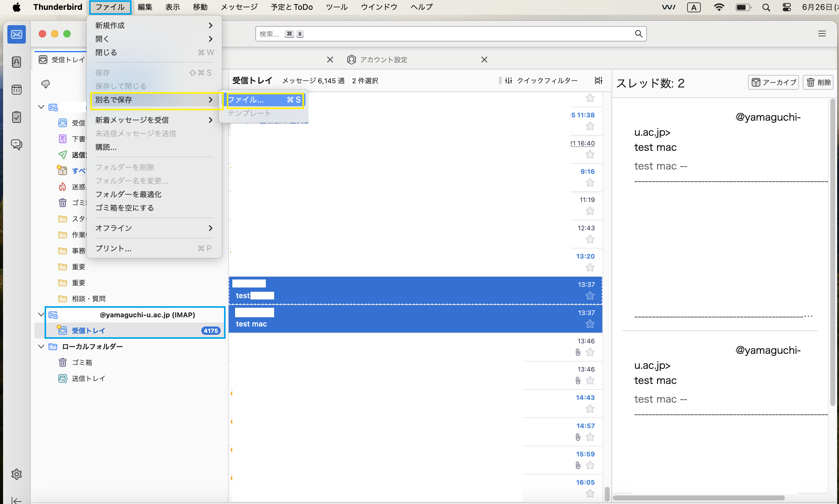Viewport: 839px width, 504px height.
Task: Click the 削除 button
Action: [x=818, y=82]
